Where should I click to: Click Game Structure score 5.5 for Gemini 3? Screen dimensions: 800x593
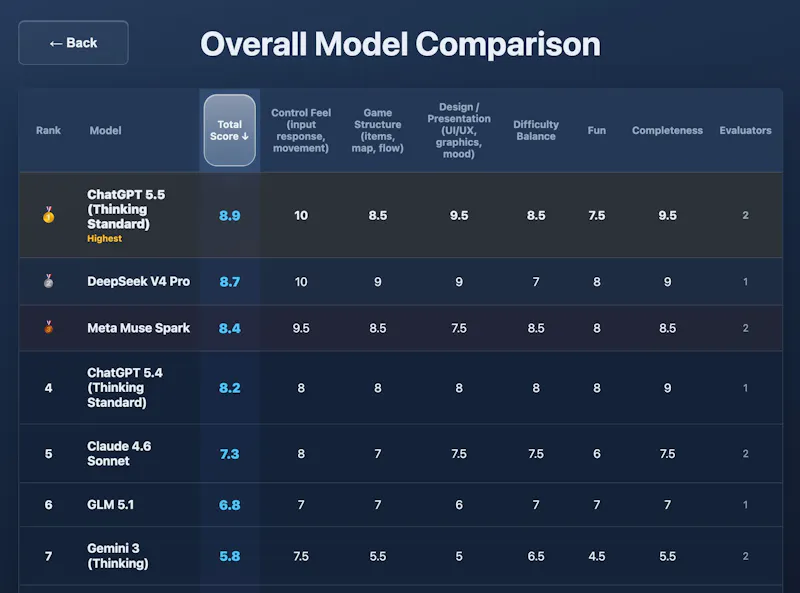(x=378, y=556)
